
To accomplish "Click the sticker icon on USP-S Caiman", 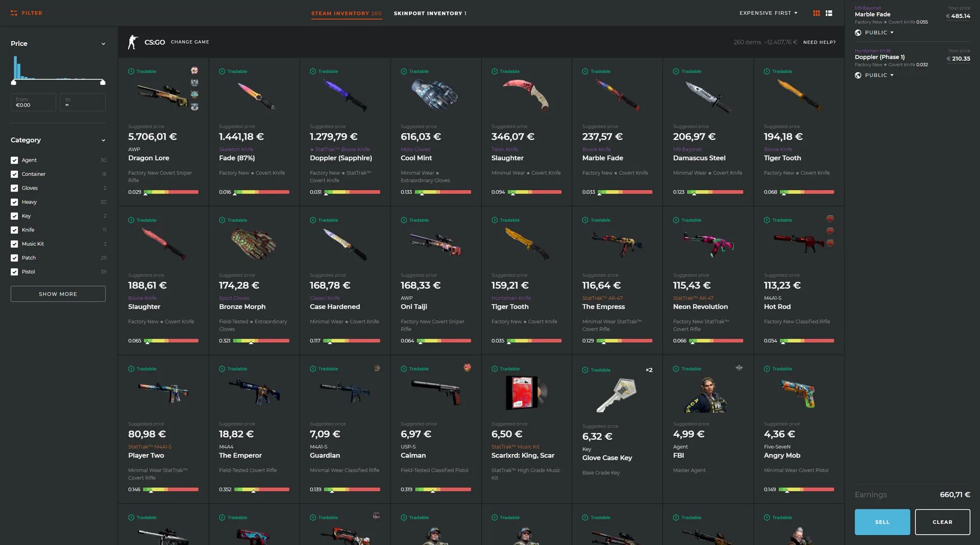I will (x=467, y=367).
